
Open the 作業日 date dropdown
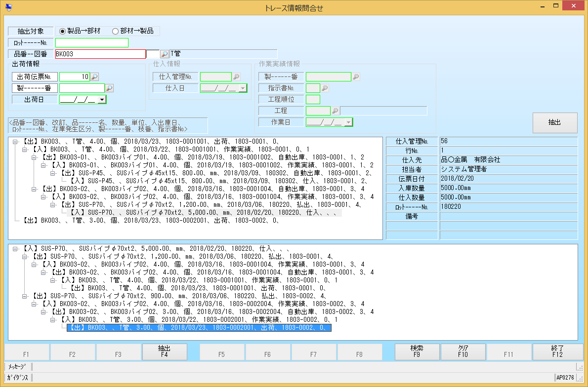pyautogui.click(x=348, y=122)
